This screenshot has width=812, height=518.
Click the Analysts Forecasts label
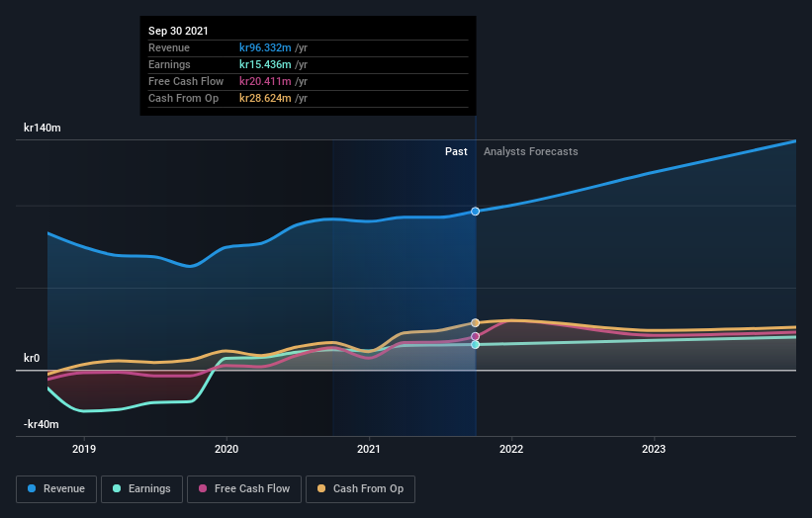point(531,151)
